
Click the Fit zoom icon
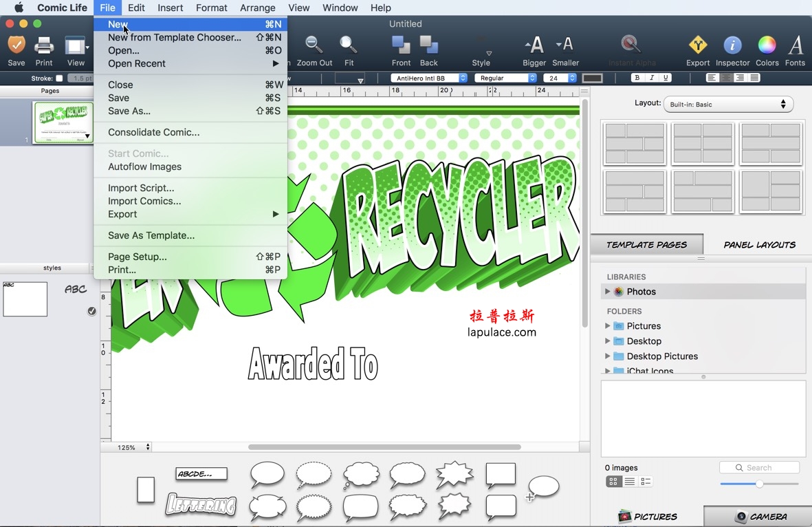pyautogui.click(x=349, y=45)
